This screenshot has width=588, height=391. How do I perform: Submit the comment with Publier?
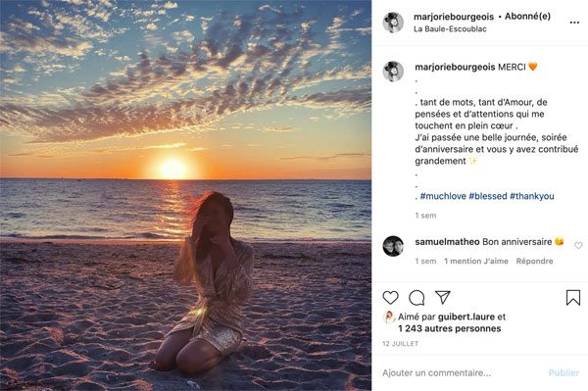point(563,373)
